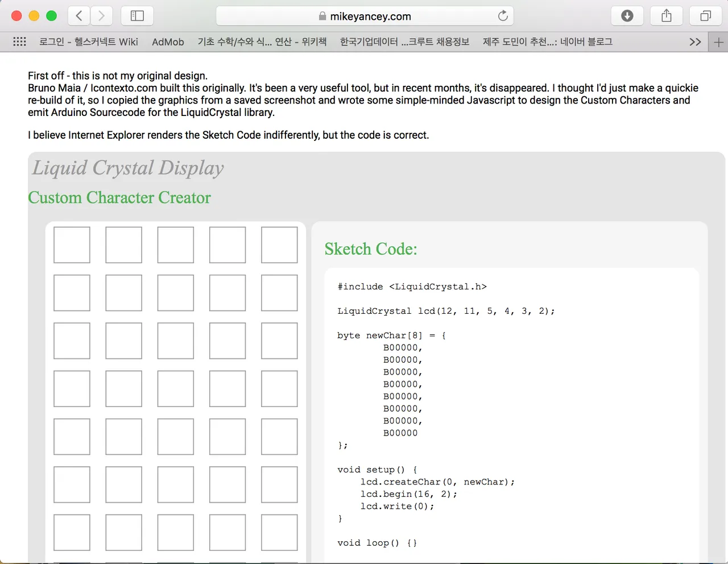
Task: Click the Internet Explorer rendering note paragraph
Action: click(x=229, y=135)
